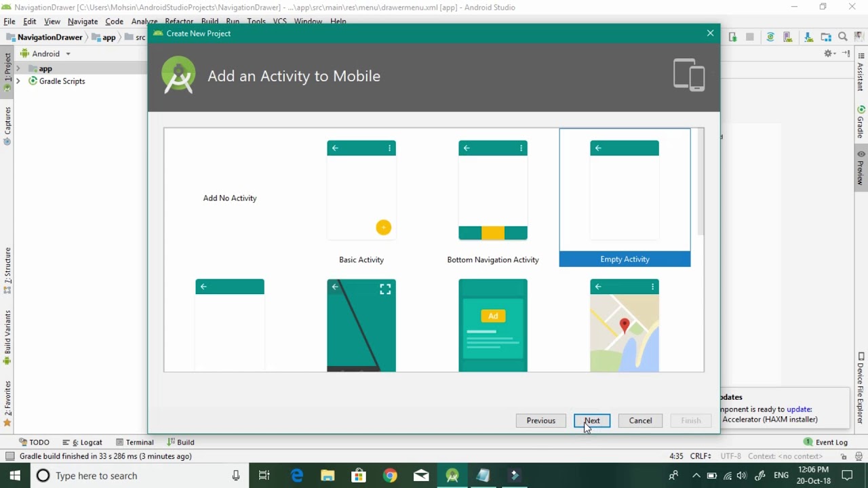868x488 pixels.
Task: Click the update link in notification
Action: click(799, 409)
